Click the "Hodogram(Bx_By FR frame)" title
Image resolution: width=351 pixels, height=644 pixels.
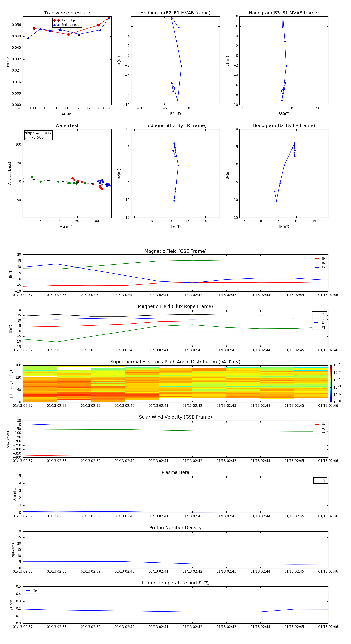[284, 125]
